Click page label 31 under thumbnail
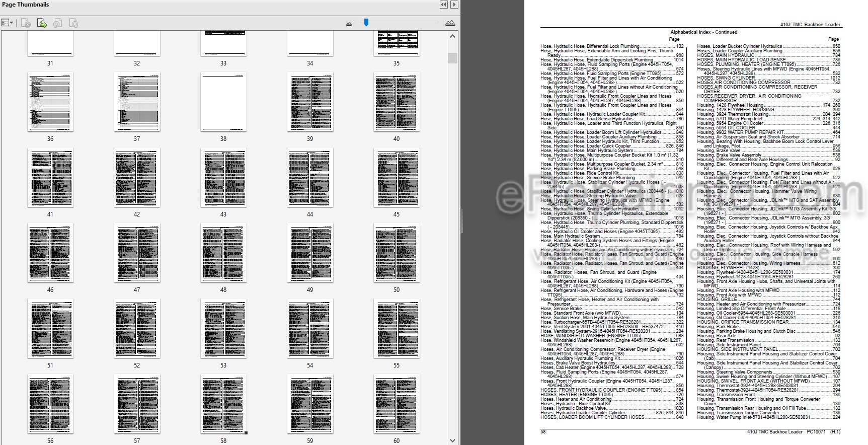 pos(50,63)
